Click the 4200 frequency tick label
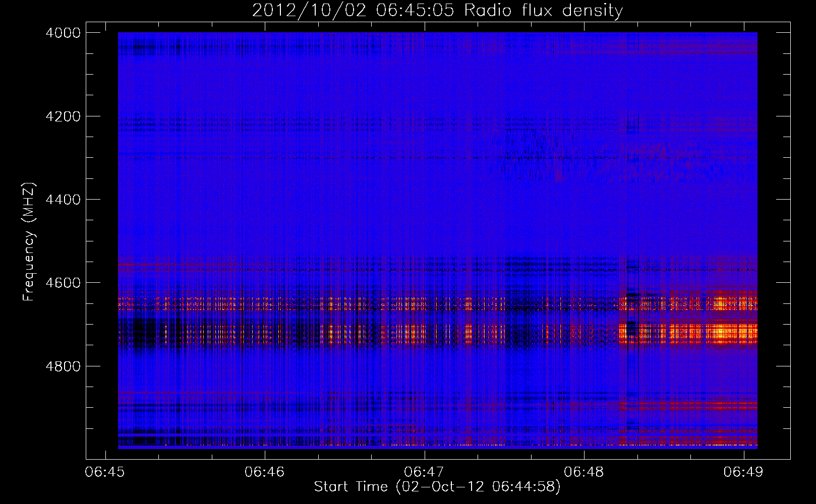Viewport: 816px width, 504px height. (x=63, y=116)
